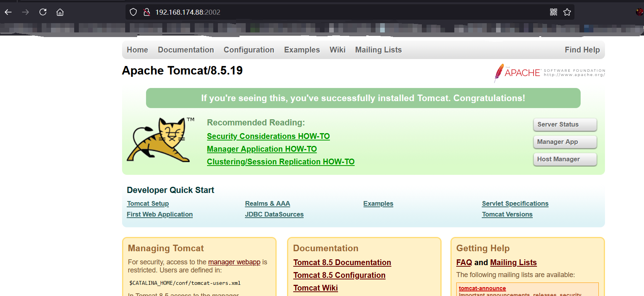Screen dimensions: 644x296
Task: Open the Examples navigation item in top bar
Action: [302, 50]
